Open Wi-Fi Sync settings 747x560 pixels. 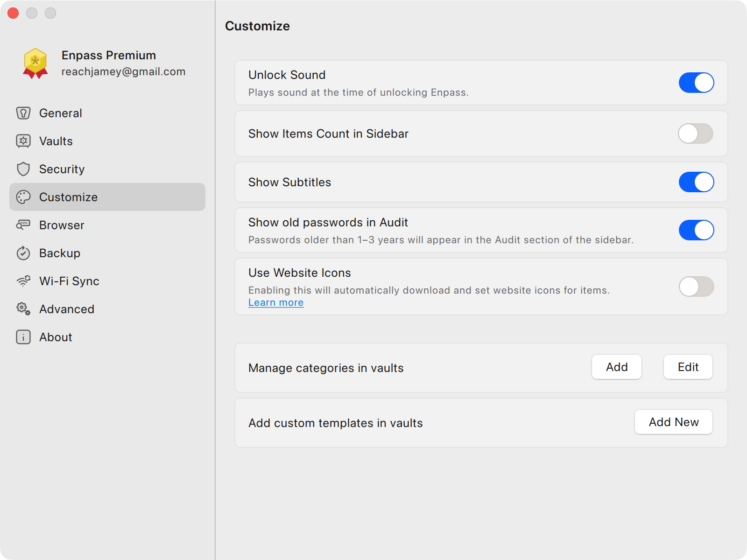(x=107, y=281)
